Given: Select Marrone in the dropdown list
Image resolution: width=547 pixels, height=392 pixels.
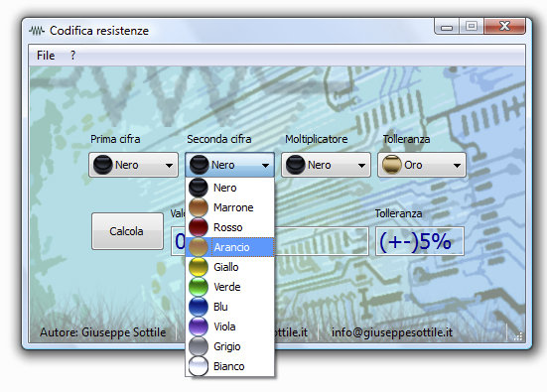Looking at the screenshot, I should pos(230,207).
